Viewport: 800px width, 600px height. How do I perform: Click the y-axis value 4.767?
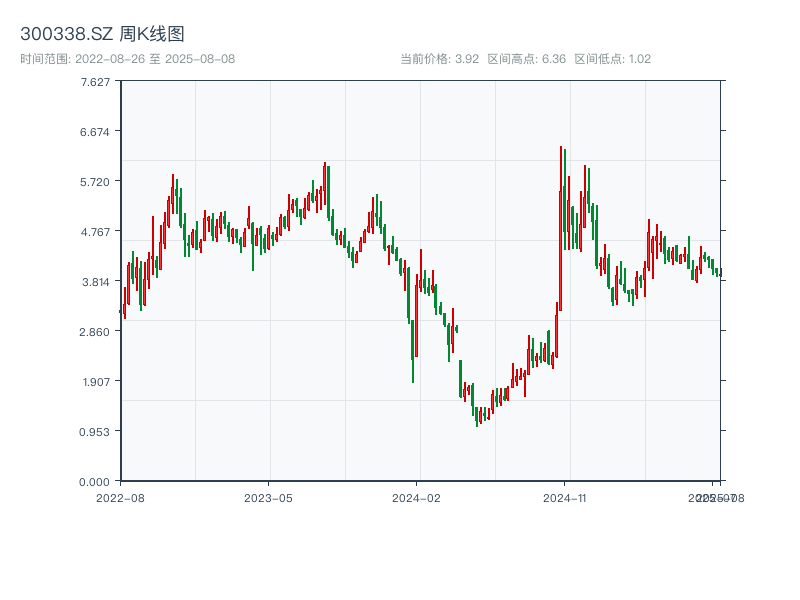coord(95,232)
